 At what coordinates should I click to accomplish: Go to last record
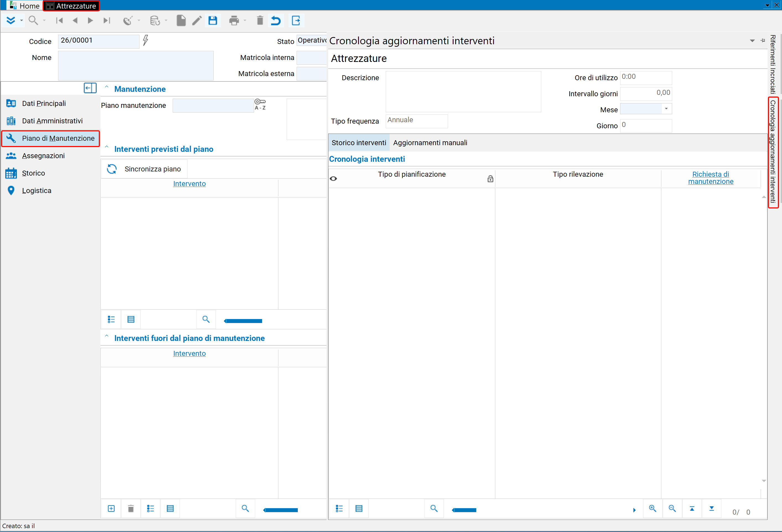click(x=106, y=20)
